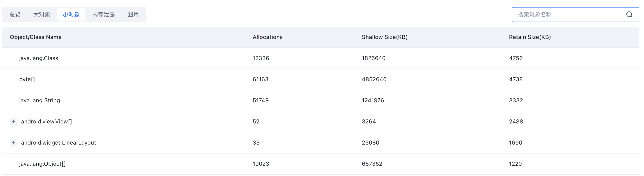Viewport: 644px width, 176px height.
Task: Expand the android.widget.LinearLayout row
Action: pyautogui.click(x=14, y=143)
